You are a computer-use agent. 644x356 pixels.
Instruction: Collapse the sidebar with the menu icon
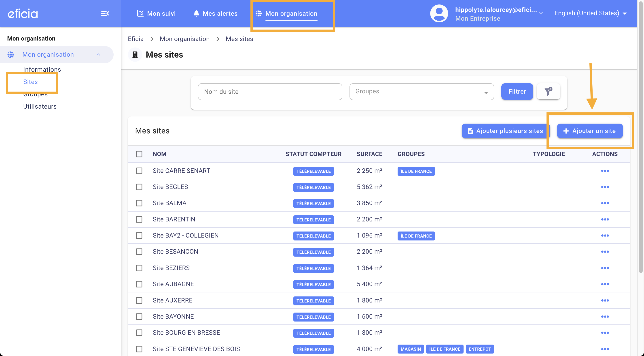tap(105, 13)
